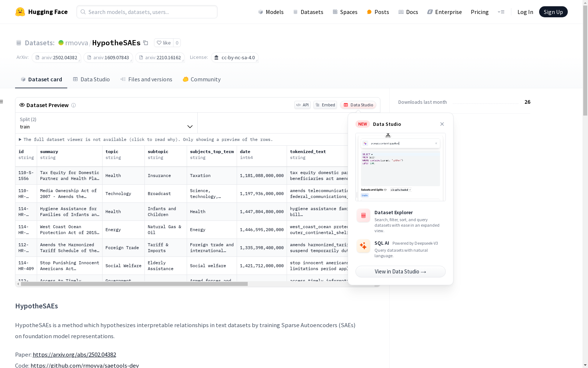Click the info icon beside Dataset Preview
This screenshot has width=588, height=368.
tap(73, 105)
